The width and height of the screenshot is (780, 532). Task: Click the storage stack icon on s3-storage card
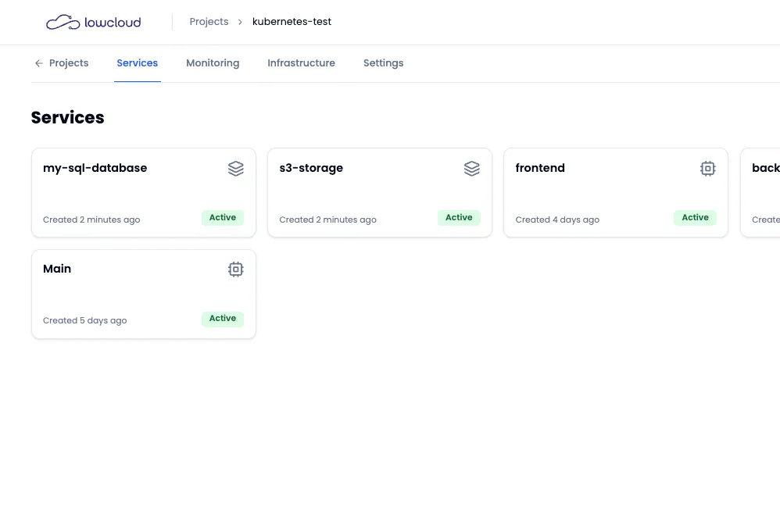(472, 168)
